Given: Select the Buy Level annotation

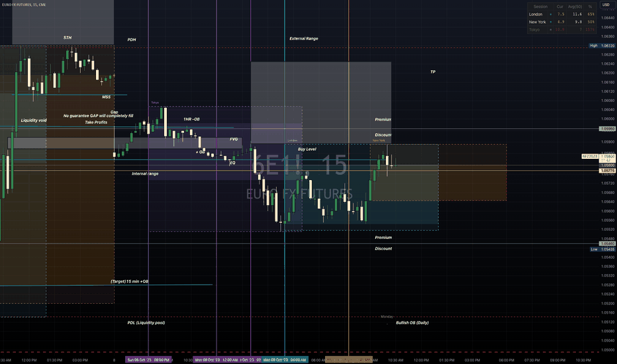Looking at the screenshot, I should pyautogui.click(x=307, y=149).
